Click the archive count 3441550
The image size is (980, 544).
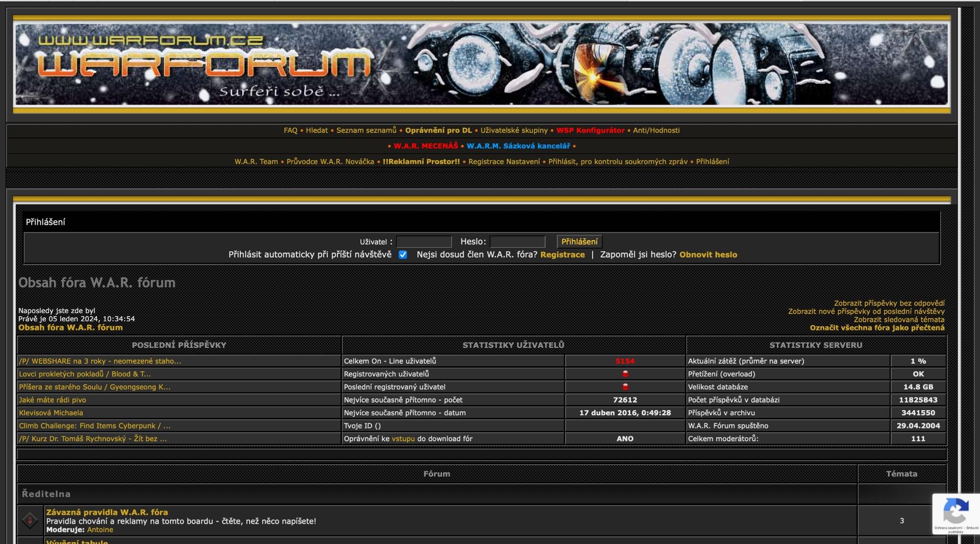918,413
